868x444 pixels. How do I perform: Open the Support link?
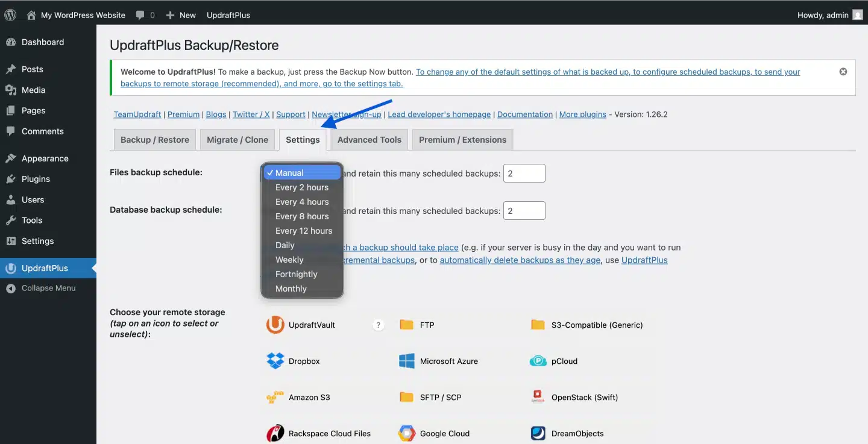(x=291, y=114)
